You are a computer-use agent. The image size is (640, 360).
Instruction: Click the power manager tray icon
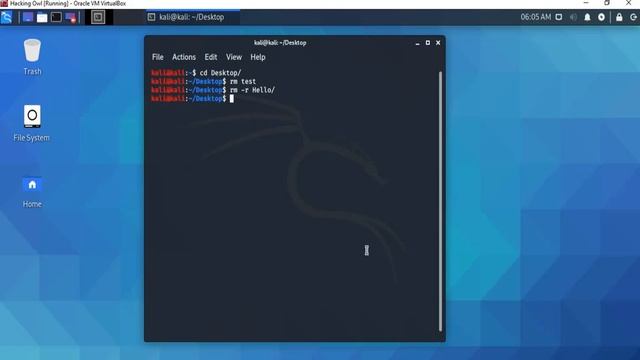click(x=601, y=17)
